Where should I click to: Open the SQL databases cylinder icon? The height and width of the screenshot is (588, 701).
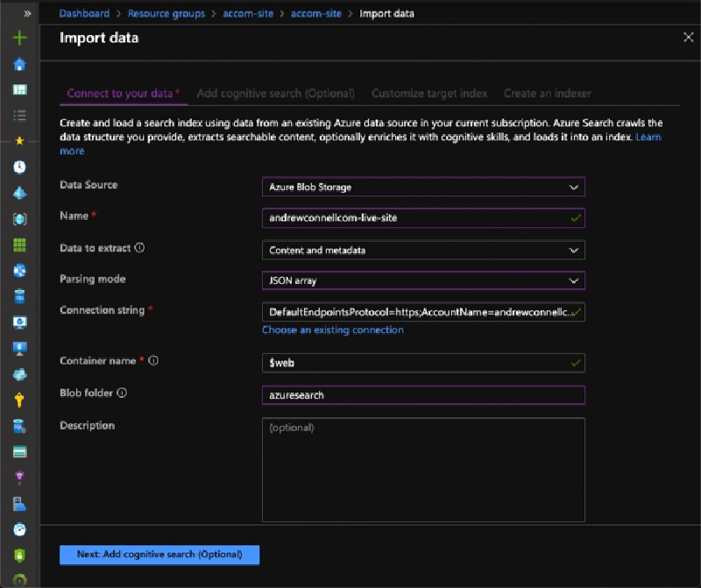(x=19, y=296)
